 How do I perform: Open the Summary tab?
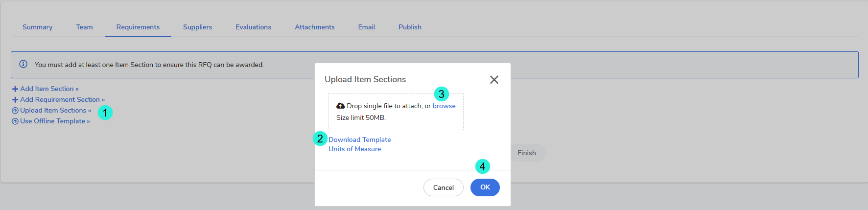point(38,27)
